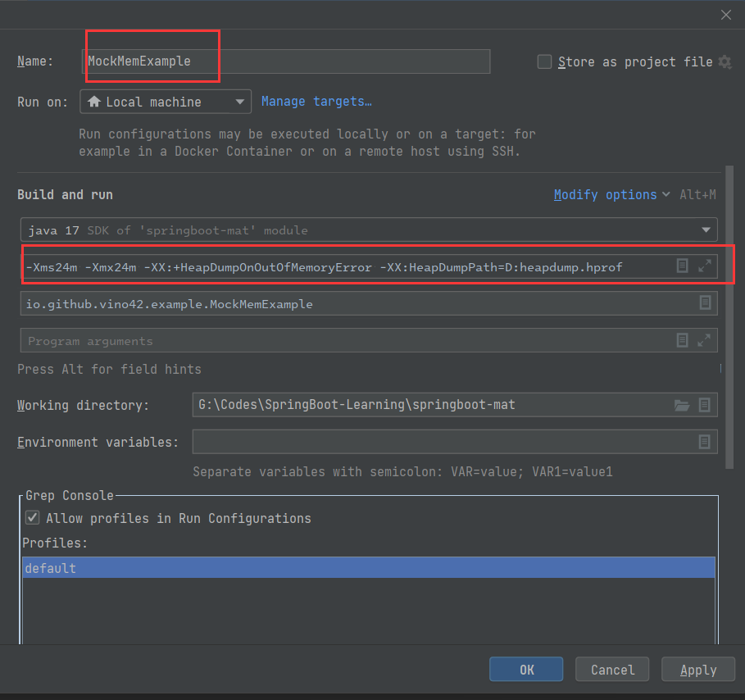The width and height of the screenshot is (745, 700).
Task: Enable Store as project file checkbox
Action: pyautogui.click(x=544, y=62)
